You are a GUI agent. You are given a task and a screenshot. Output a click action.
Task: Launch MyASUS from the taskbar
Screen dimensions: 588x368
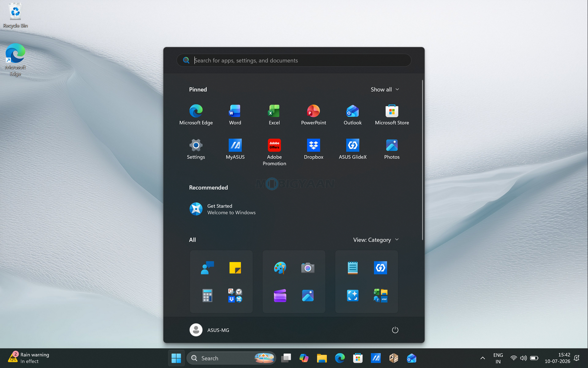(x=376, y=358)
